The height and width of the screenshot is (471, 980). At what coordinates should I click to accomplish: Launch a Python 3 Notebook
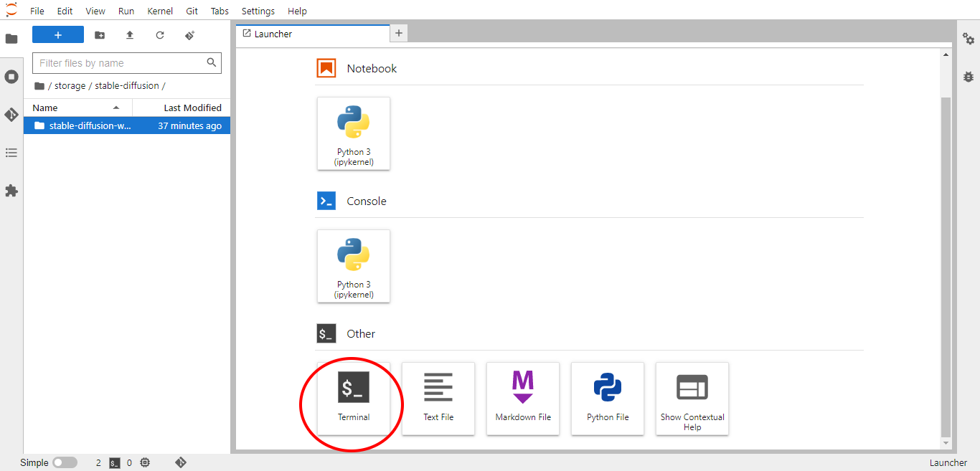[x=354, y=133]
